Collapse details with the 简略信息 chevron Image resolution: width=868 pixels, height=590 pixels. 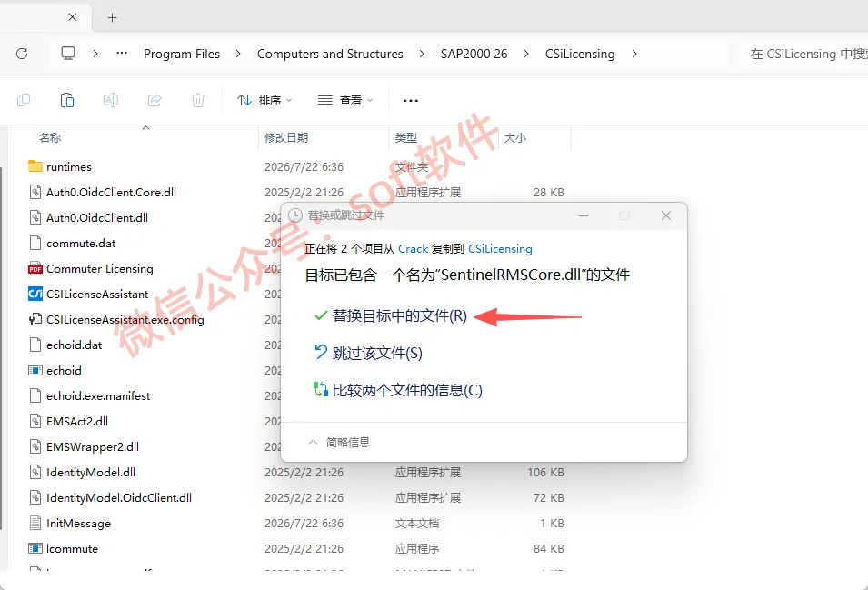[x=313, y=442]
